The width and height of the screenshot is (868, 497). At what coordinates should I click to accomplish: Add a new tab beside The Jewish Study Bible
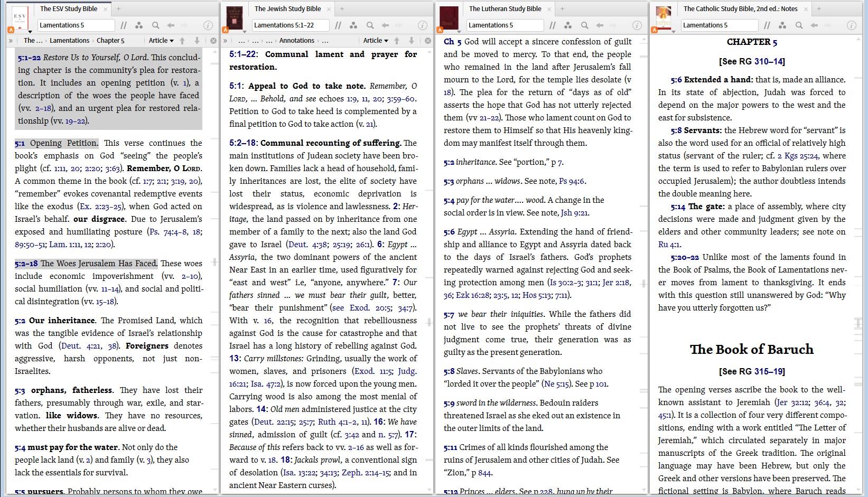coord(342,9)
